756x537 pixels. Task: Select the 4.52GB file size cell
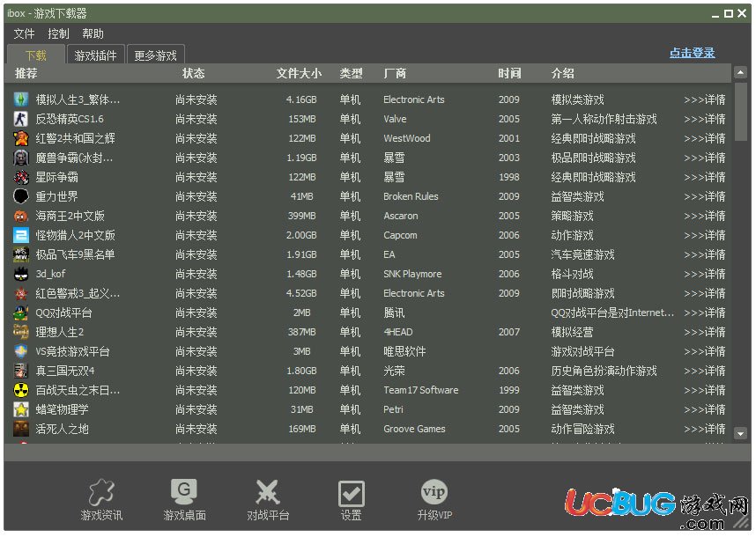pyautogui.click(x=301, y=293)
